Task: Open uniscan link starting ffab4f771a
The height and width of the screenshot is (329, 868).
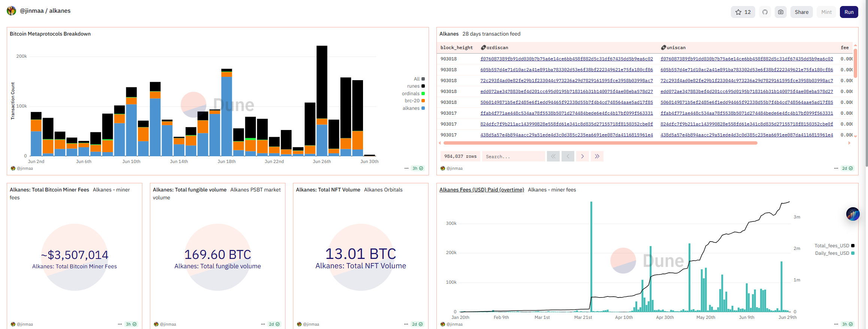Action: [747, 113]
